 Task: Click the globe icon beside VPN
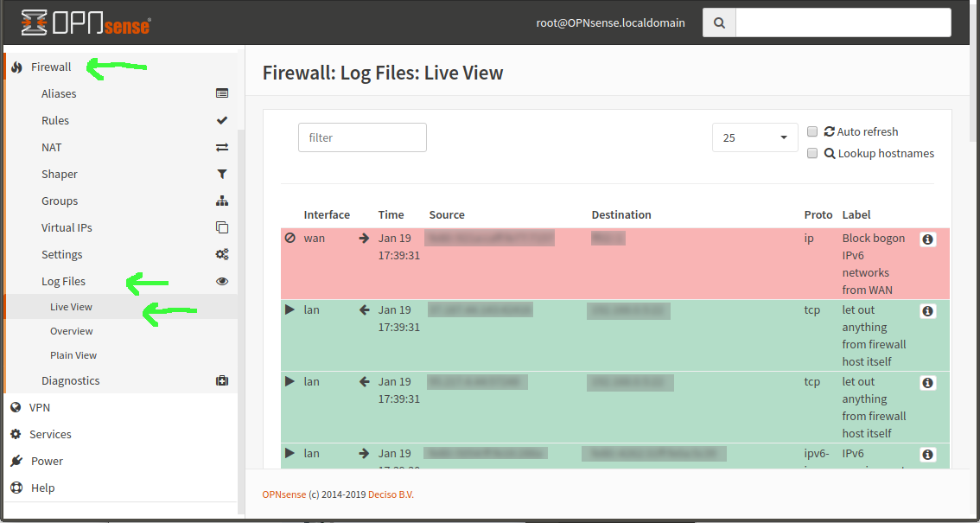[x=16, y=407]
